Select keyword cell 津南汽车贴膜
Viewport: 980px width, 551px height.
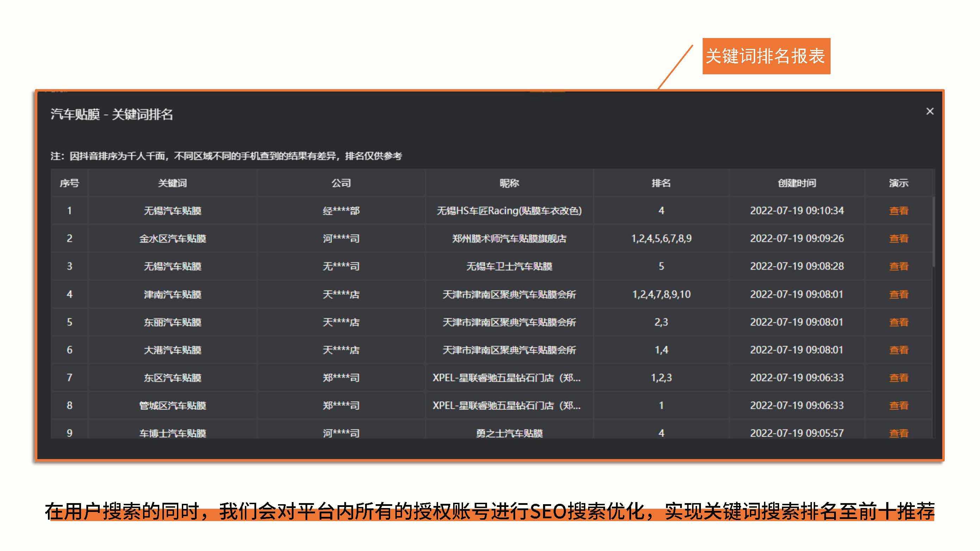(x=172, y=294)
